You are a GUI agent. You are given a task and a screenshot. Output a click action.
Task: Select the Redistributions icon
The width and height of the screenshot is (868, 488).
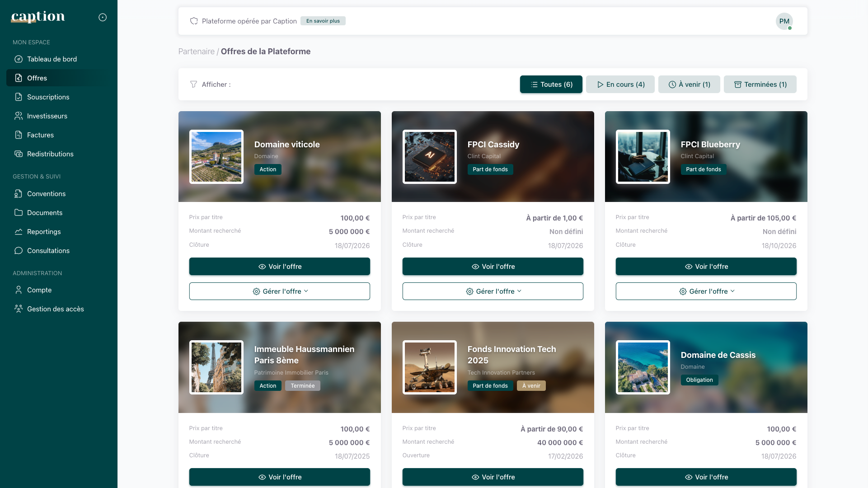click(18, 154)
